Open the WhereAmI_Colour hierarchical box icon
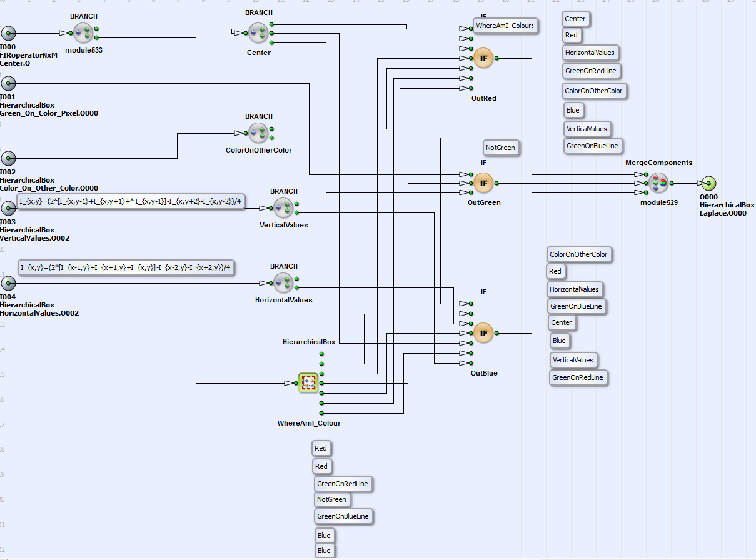 (308, 382)
